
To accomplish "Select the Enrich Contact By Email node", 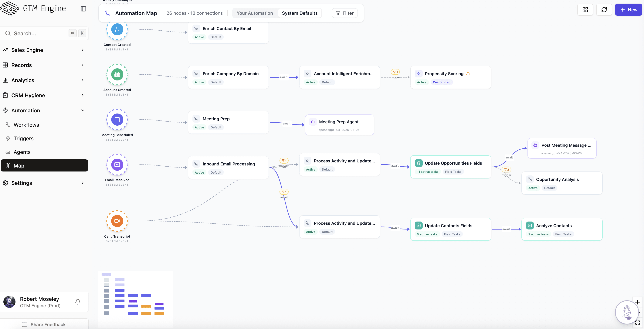I will 228,32.
